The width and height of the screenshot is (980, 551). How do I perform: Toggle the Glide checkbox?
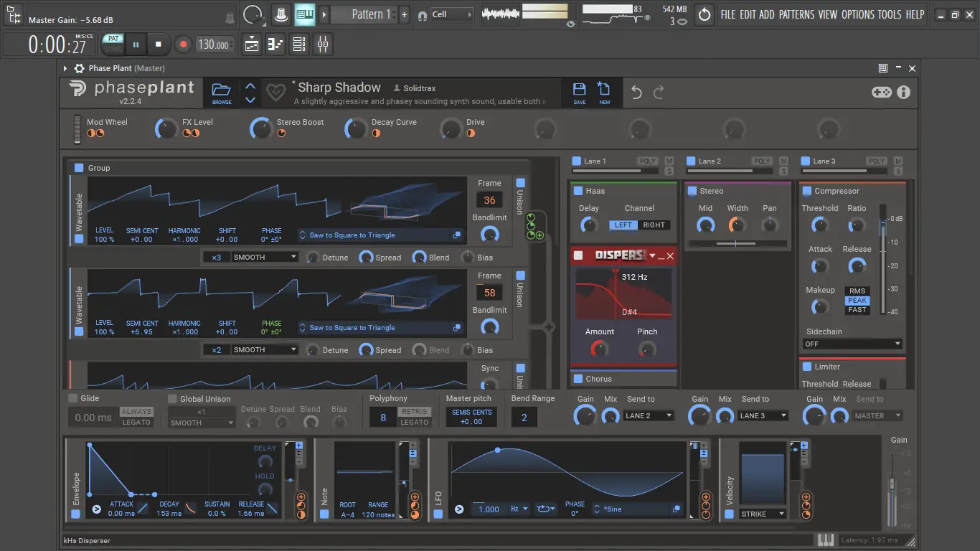coord(72,398)
